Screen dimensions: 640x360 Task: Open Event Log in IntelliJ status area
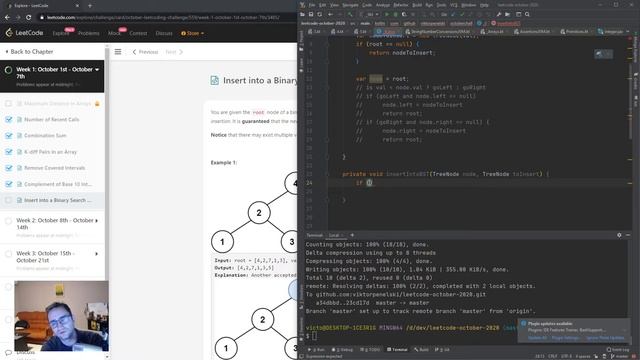(x=618, y=349)
